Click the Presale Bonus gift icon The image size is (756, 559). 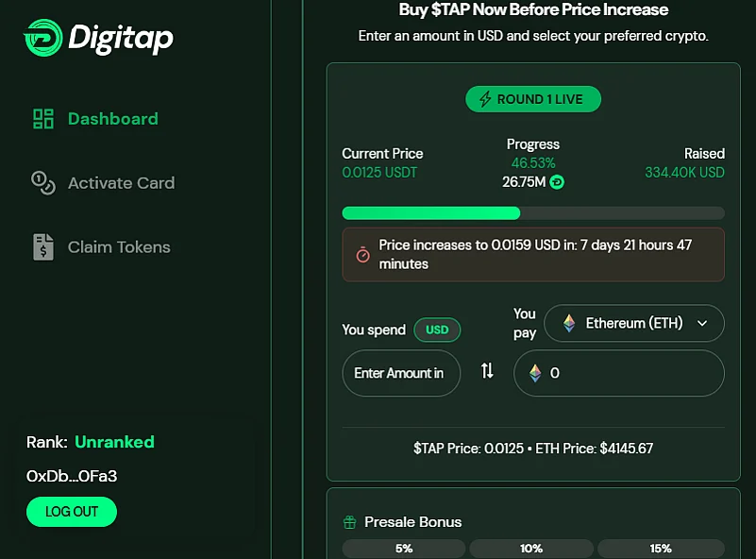coord(349,522)
